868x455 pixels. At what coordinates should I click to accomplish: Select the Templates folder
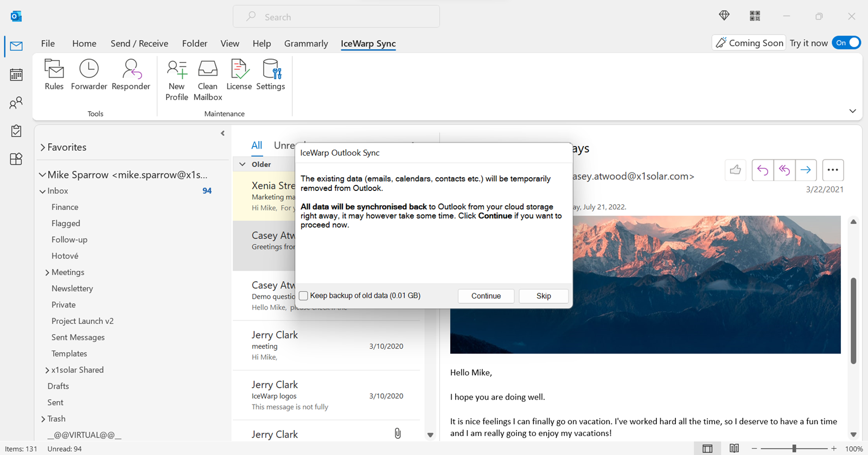pyautogui.click(x=69, y=354)
